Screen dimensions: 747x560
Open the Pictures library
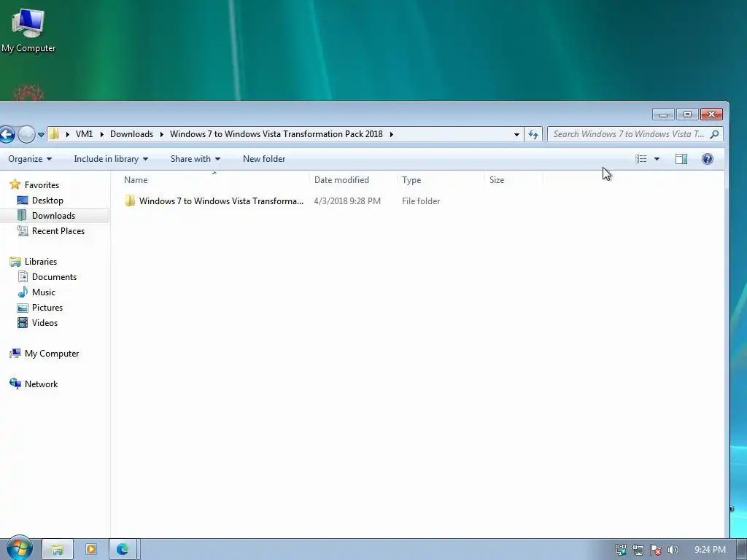pos(47,308)
